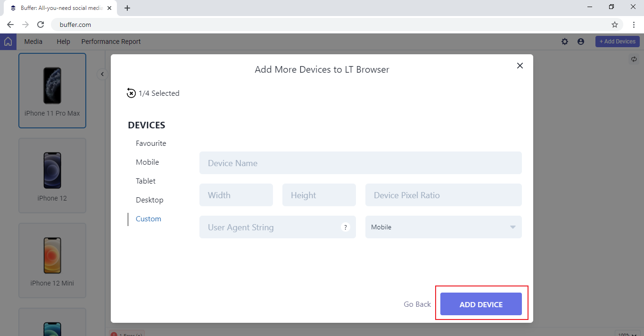Image resolution: width=644 pixels, height=336 pixels.
Task: Focus the Device Name input field
Action: tap(360, 163)
